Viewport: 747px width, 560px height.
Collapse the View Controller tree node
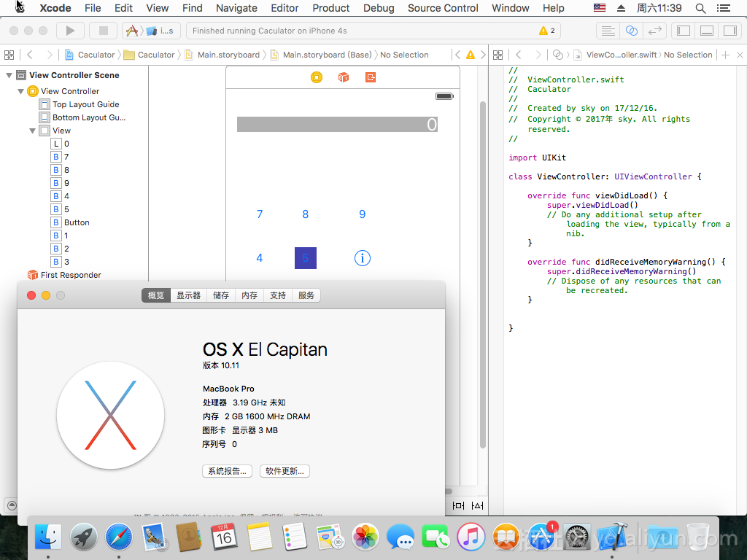pos(20,91)
